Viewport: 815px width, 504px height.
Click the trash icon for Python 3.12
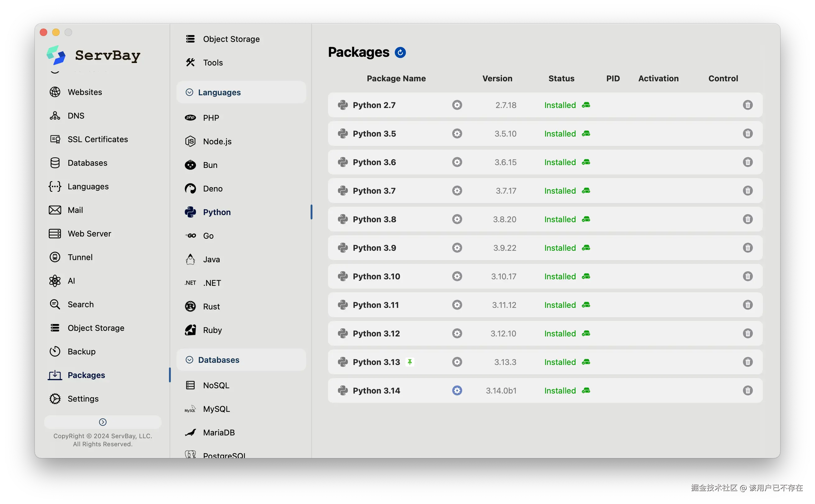(x=747, y=333)
